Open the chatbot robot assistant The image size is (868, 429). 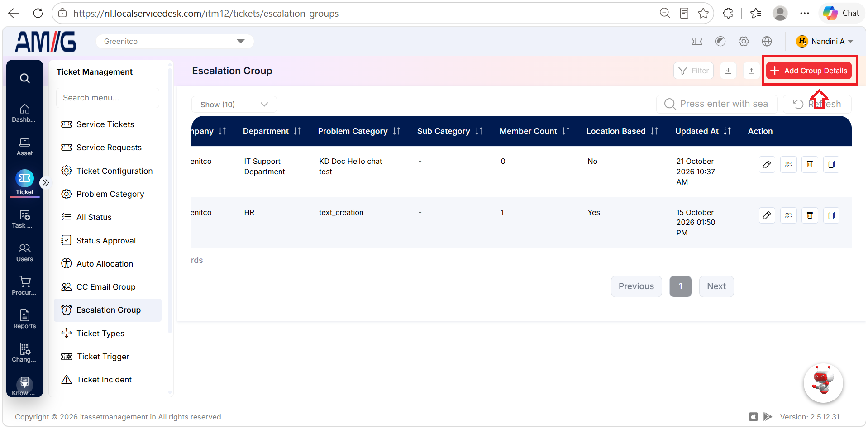click(x=823, y=383)
